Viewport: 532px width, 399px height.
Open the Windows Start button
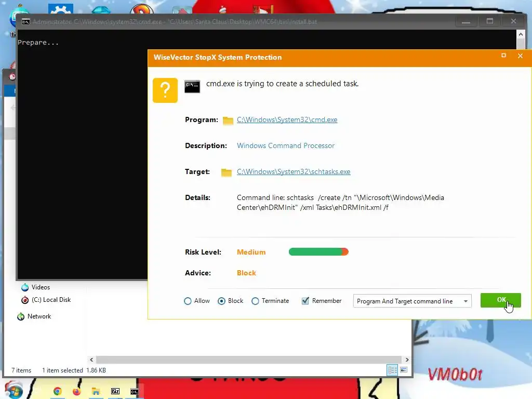(x=13, y=390)
